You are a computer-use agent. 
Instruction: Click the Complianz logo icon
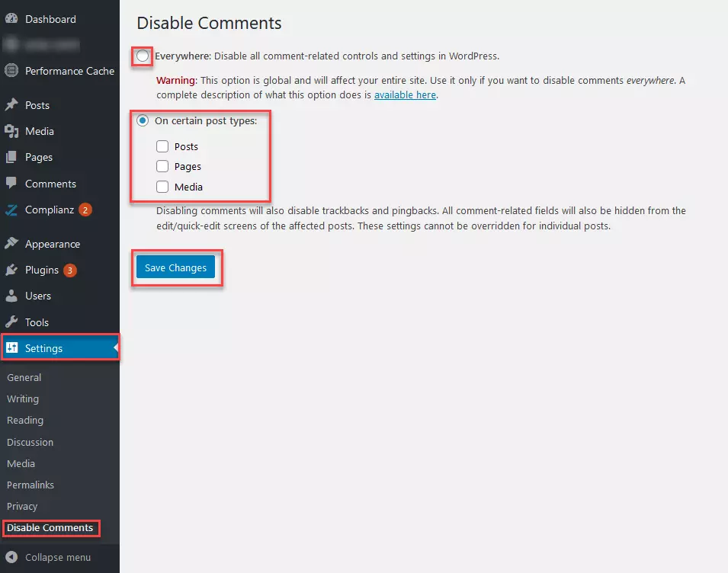(11, 210)
